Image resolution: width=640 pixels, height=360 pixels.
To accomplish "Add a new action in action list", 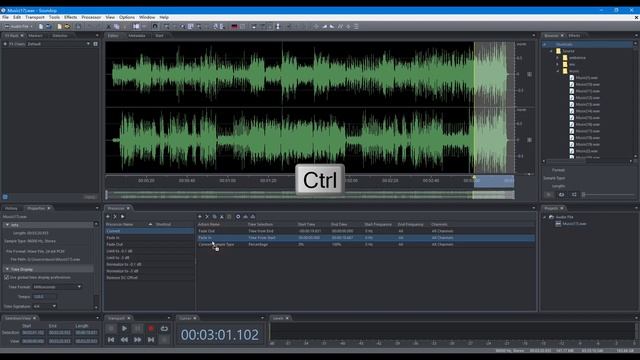I will click(x=200, y=217).
